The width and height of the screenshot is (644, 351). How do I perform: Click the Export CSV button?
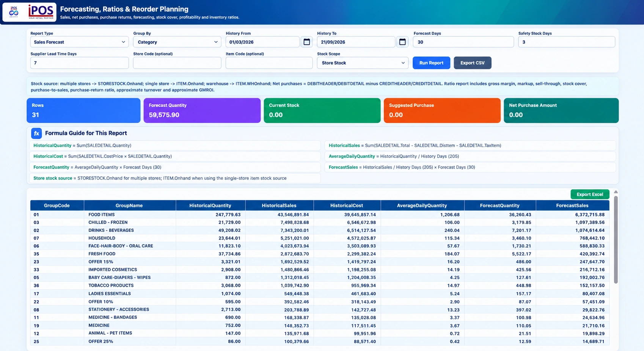pyautogui.click(x=473, y=63)
